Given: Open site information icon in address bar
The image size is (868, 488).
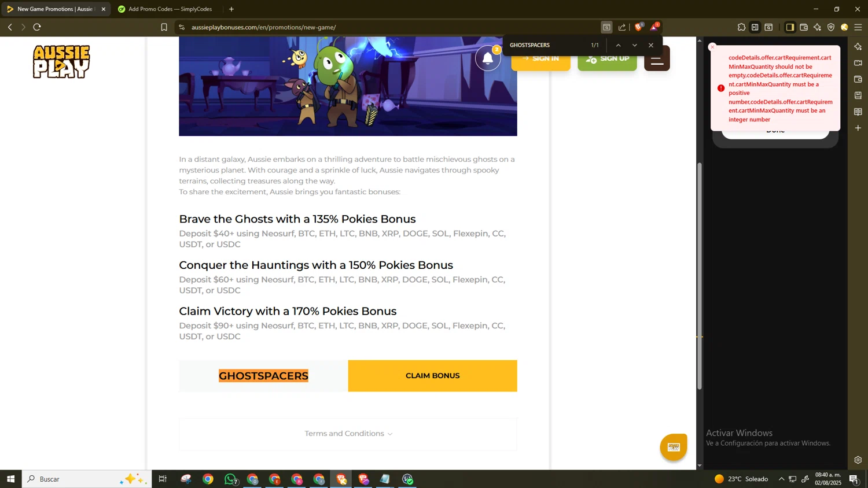Looking at the screenshot, I should pos(182,27).
